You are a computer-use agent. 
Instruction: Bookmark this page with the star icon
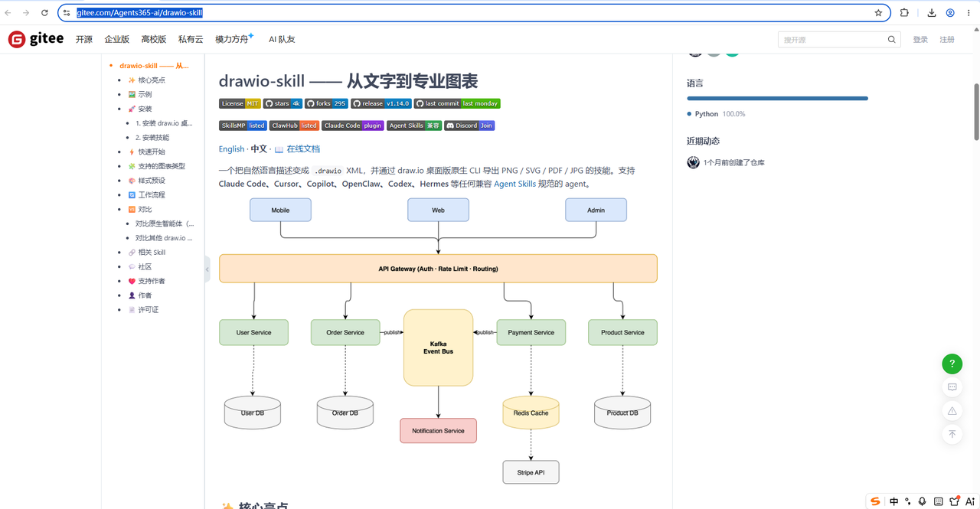pyautogui.click(x=878, y=13)
